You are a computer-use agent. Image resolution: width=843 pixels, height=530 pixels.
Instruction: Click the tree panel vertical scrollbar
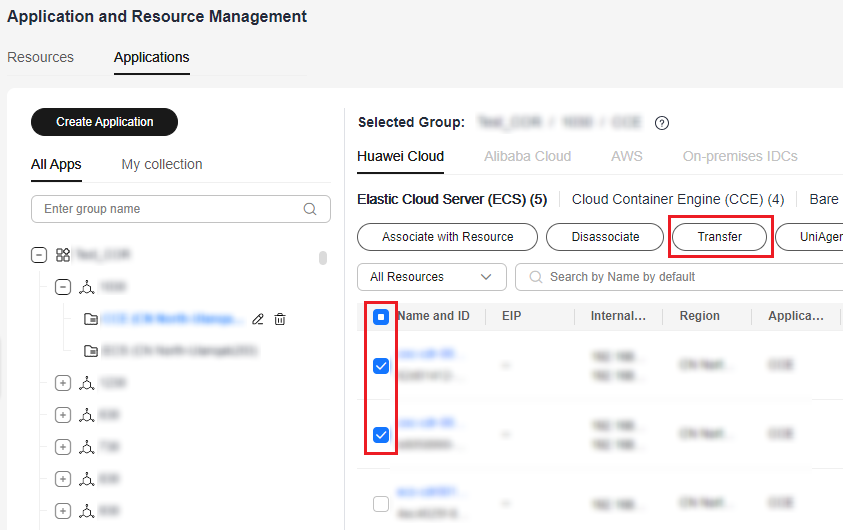coord(323,258)
